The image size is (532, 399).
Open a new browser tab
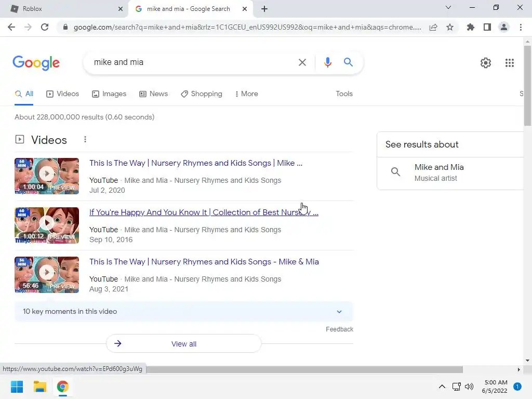tap(264, 9)
